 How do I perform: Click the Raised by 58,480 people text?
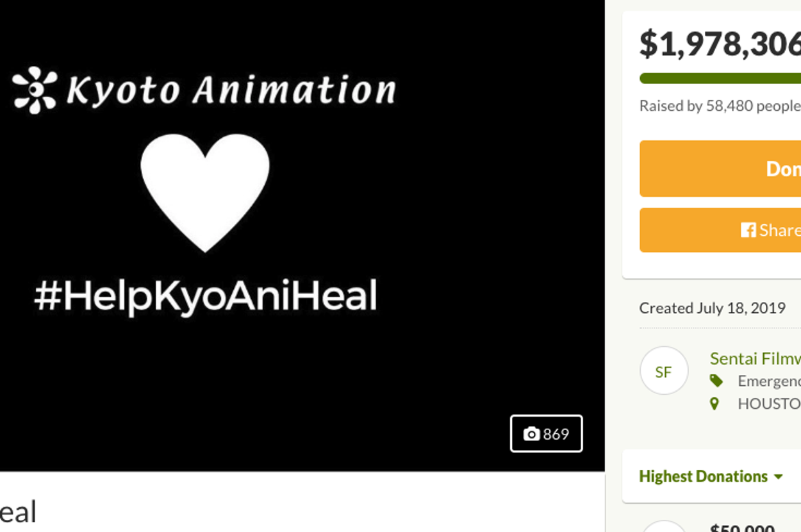tap(720, 106)
